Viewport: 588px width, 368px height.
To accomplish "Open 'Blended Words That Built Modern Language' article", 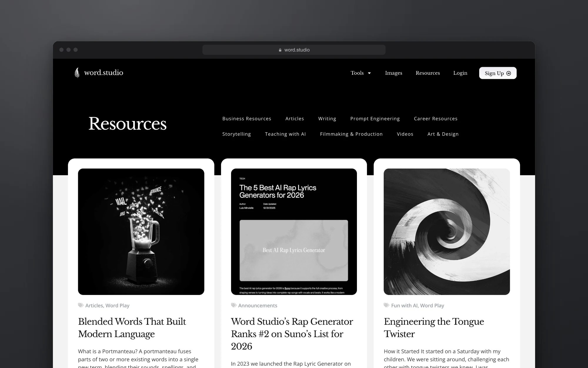I will click(132, 328).
